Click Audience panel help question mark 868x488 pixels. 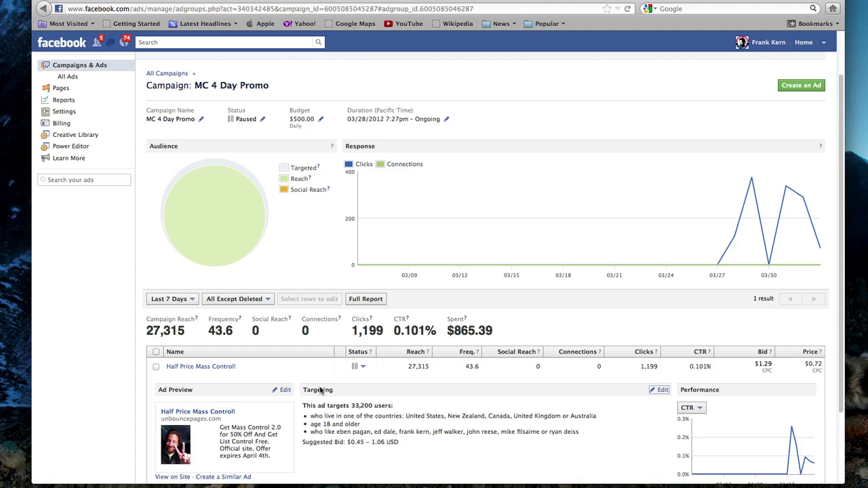point(332,146)
